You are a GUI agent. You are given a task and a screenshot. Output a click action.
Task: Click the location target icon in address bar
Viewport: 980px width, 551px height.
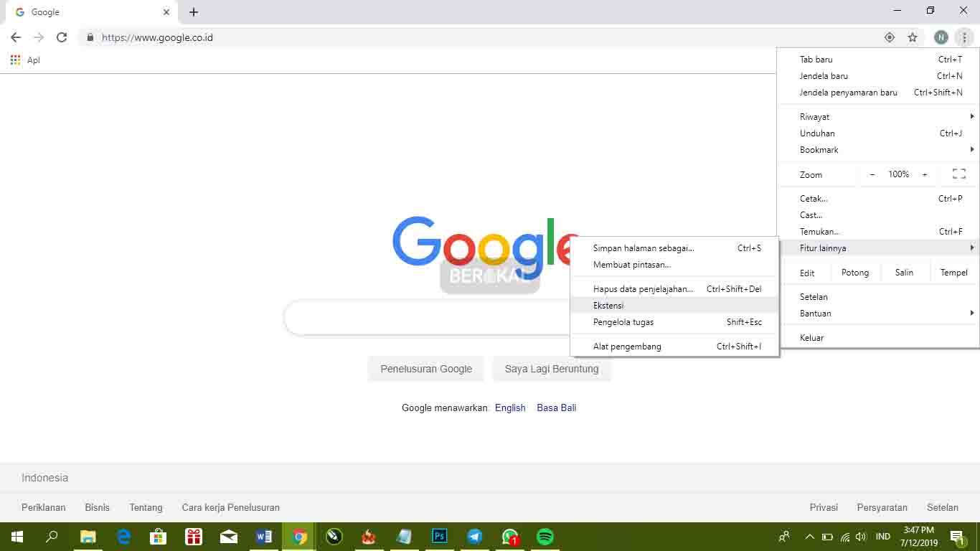coord(890,37)
